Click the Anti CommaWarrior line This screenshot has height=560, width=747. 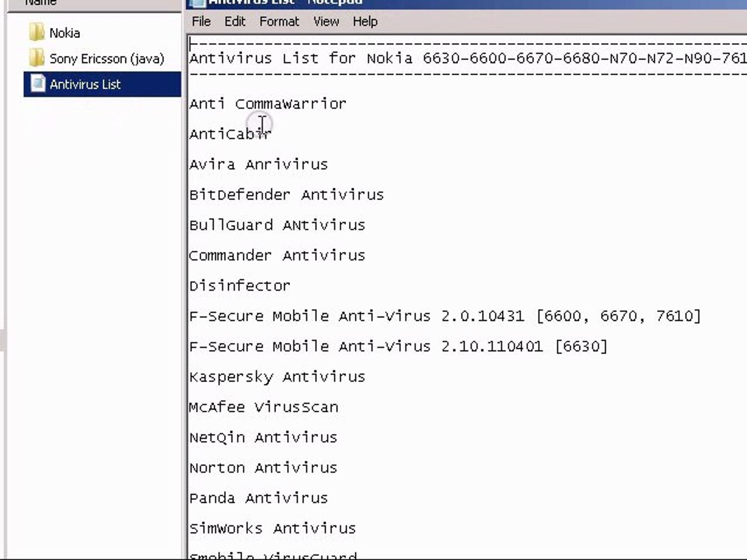click(268, 104)
